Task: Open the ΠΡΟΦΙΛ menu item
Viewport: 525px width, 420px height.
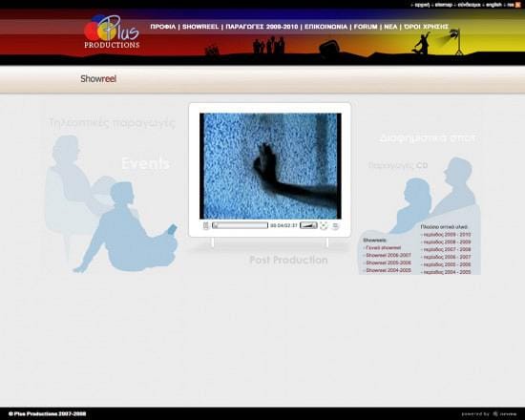Action: coord(162,27)
